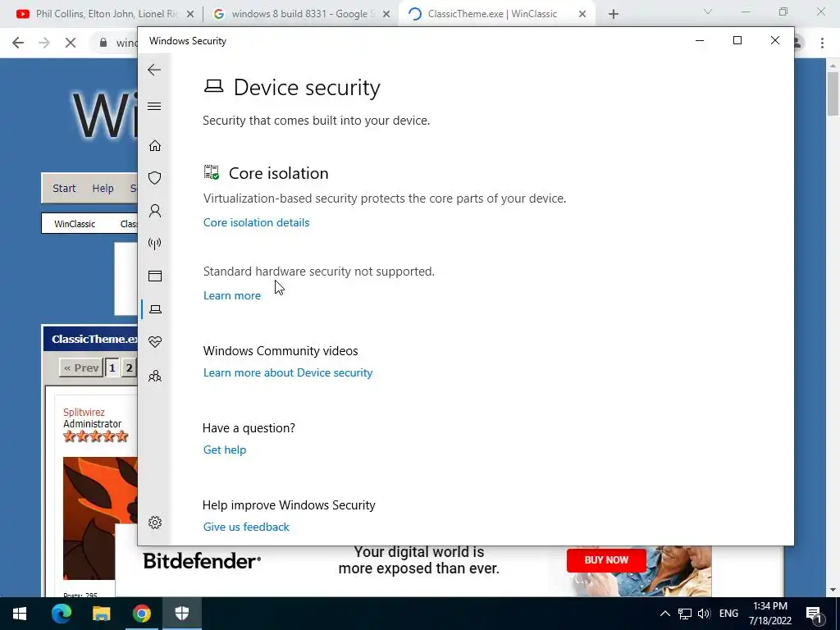Open Chrome tab search chevron
Screen dimensions: 840x630
coord(708,11)
